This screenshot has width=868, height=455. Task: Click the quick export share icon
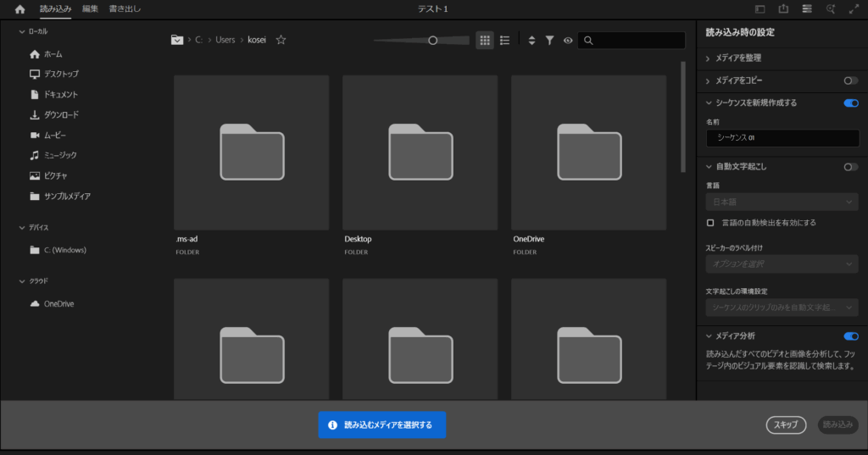(x=783, y=8)
